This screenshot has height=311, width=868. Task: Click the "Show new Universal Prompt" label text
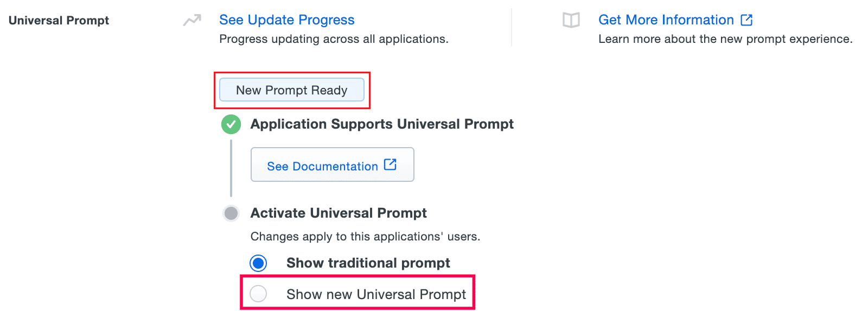pyautogui.click(x=376, y=294)
